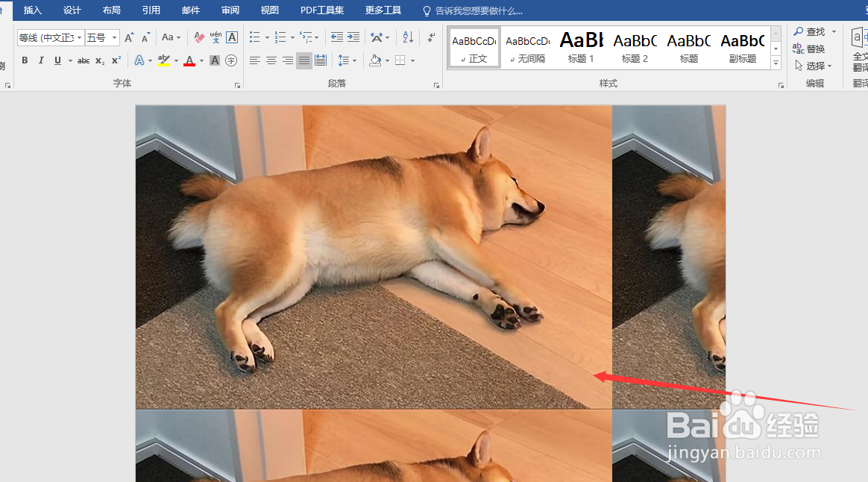868x482 pixels.
Task: Toggle subscript formatting
Action: tap(100, 60)
